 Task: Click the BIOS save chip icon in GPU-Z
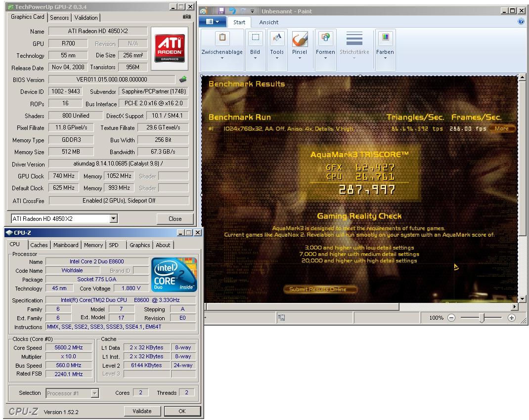pyautogui.click(x=183, y=80)
